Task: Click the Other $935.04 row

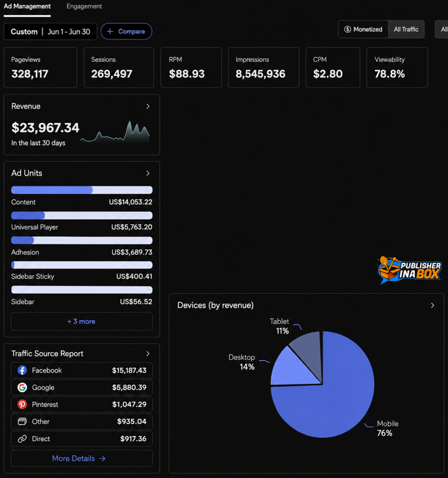Action: [81, 421]
